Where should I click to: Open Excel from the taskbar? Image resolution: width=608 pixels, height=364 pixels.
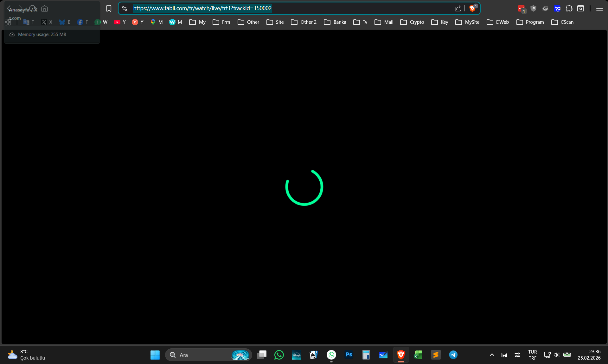418,355
